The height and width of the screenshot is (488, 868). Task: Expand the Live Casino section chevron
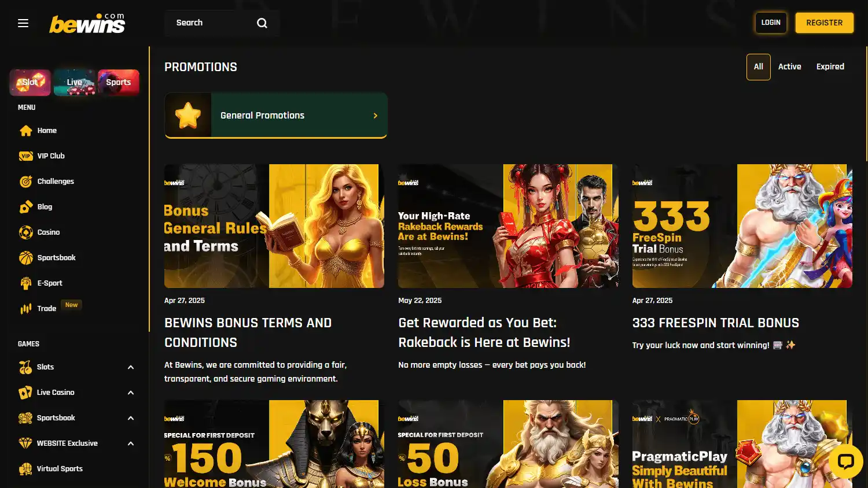coord(131,393)
